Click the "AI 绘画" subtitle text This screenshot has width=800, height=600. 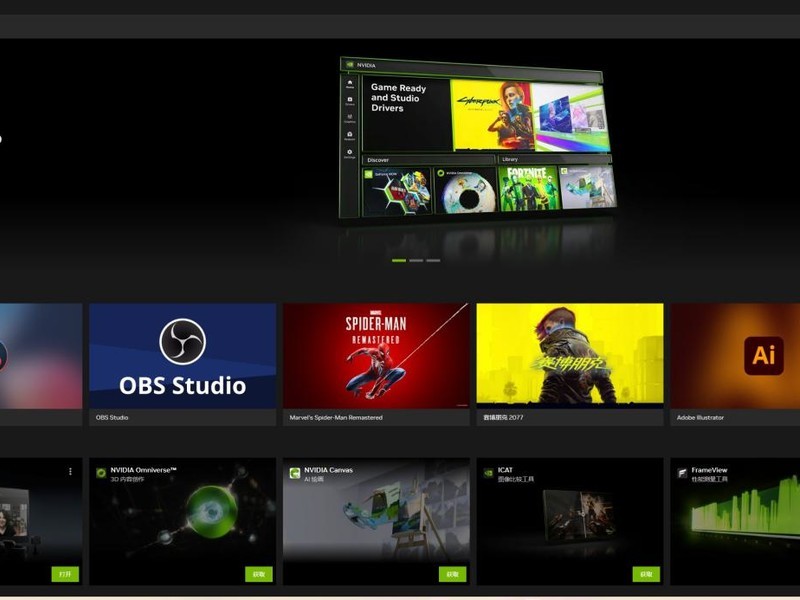click(x=314, y=480)
